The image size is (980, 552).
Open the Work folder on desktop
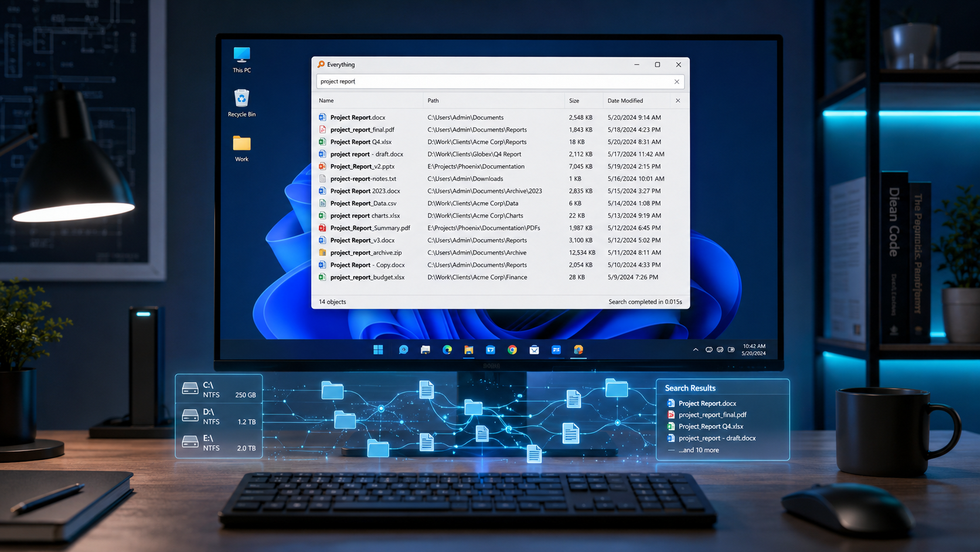[241, 148]
